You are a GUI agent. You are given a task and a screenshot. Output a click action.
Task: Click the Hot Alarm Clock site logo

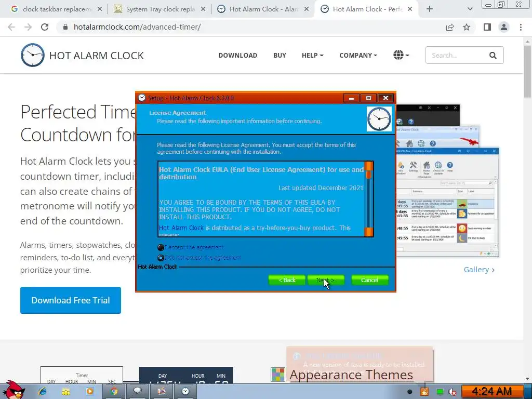(83, 55)
